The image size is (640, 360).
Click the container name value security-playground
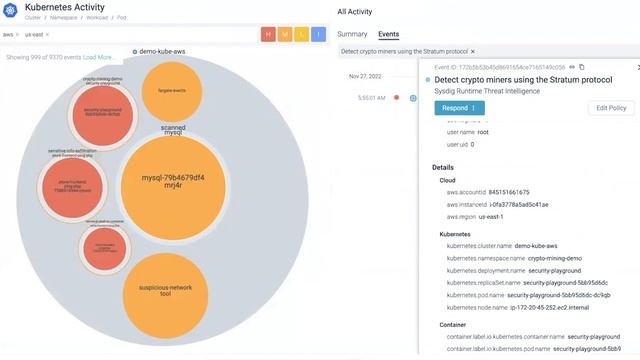(594, 337)
